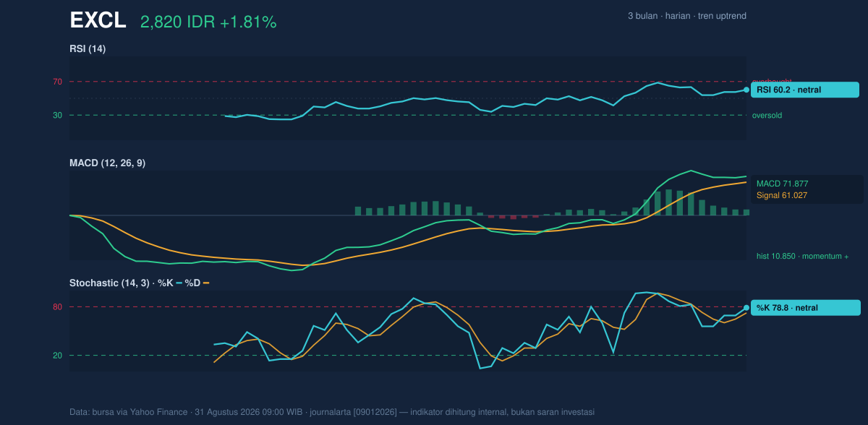Click the Stochastic axis label 20

click(x=57, y=356)
